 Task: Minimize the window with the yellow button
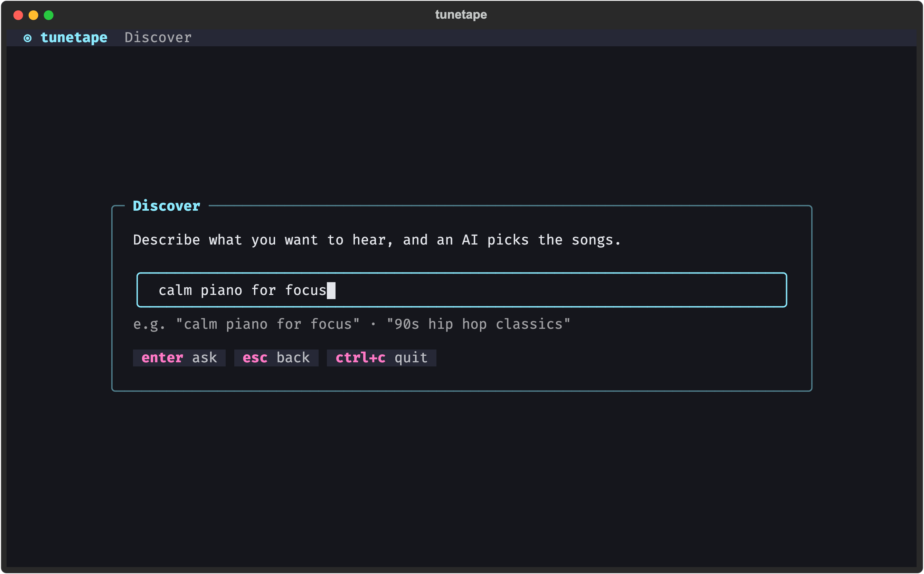(x=34, y=15)
